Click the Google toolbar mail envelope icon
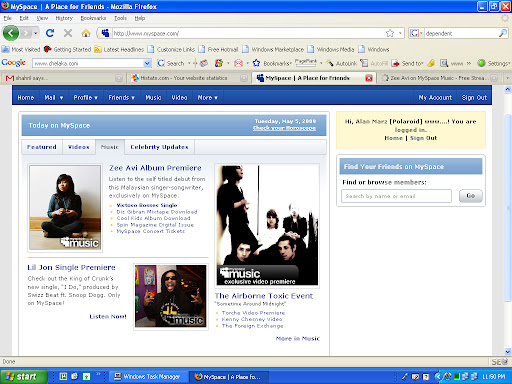512x384 pixels. point(238,63)
